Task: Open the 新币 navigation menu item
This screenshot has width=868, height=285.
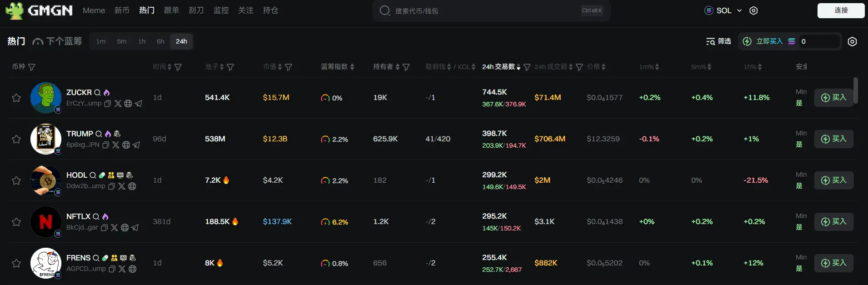Action: point(122,10)
